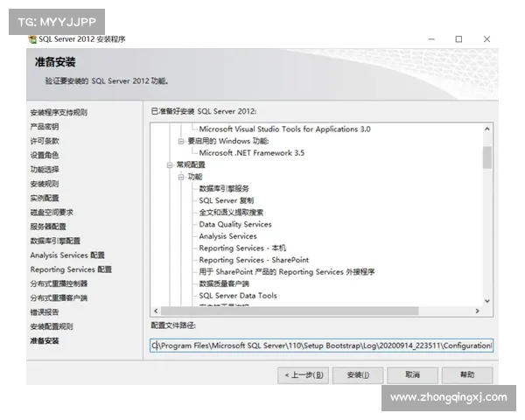
Task: Select 功能选择 step in sidebar
Action: (45, 170)
